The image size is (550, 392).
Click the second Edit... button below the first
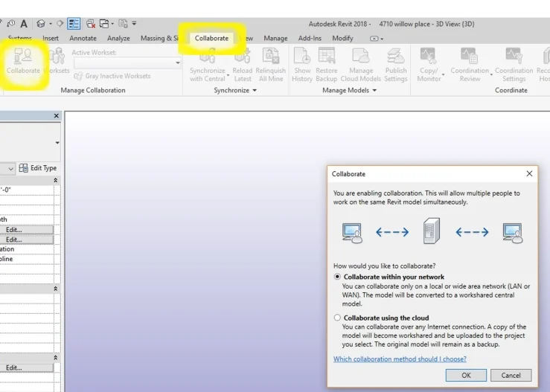point(27,240)
